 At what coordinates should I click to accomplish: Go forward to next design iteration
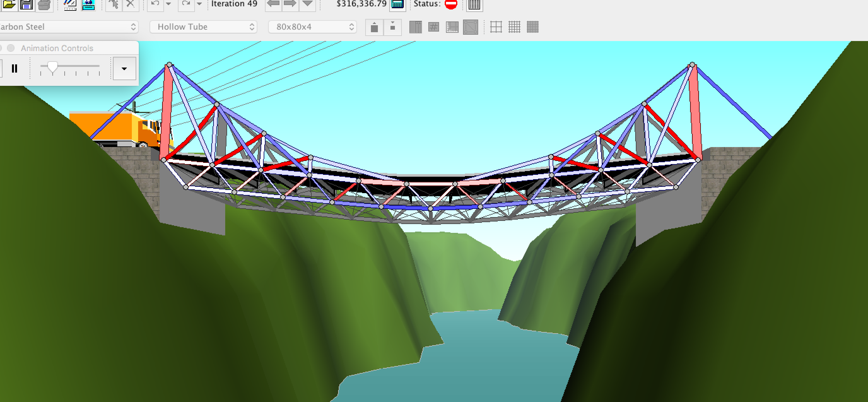pos(290,4)
